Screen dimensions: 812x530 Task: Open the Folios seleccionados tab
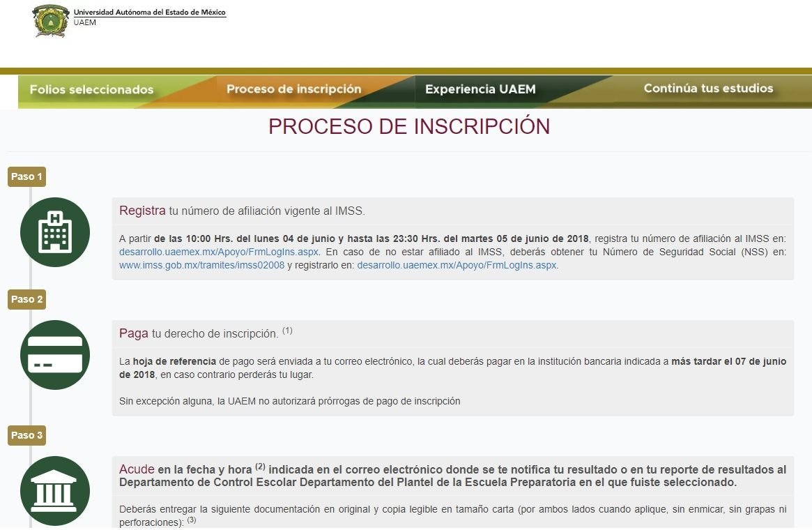[x=91, y=90]
